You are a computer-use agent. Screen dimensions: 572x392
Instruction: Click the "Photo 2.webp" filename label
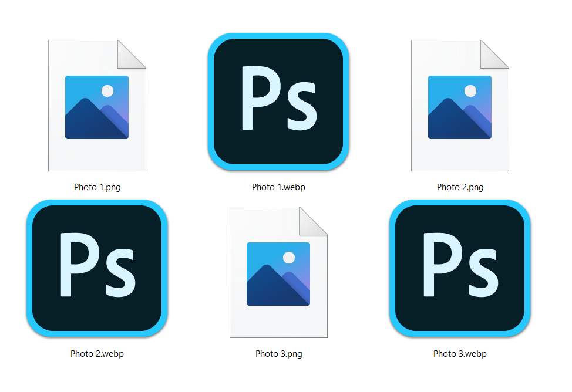coord(97,354)
